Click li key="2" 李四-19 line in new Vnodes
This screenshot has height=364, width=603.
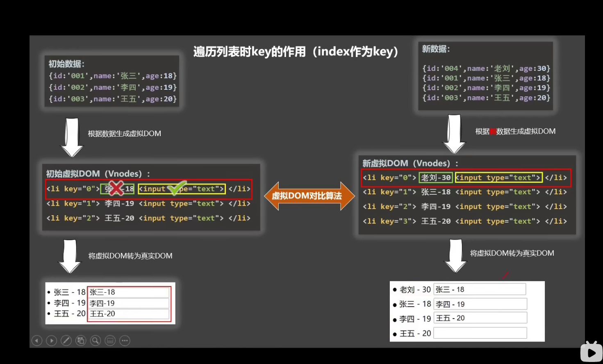(465, 207)
